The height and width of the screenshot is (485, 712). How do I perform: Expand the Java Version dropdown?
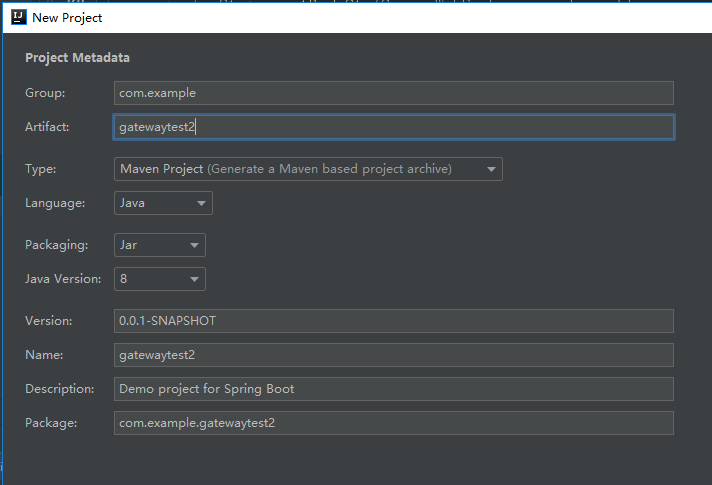click(x=160, y=279)
